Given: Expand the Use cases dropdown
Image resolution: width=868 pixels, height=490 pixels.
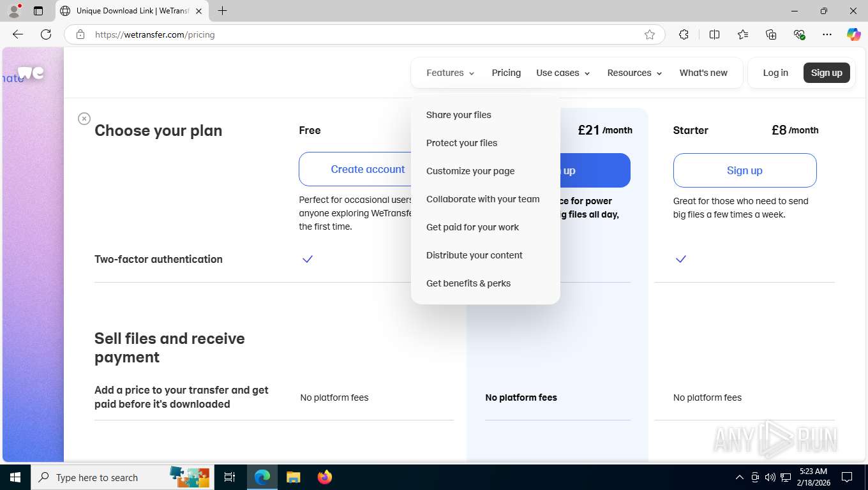Looking at the screenshot, I should click(563, 73).
